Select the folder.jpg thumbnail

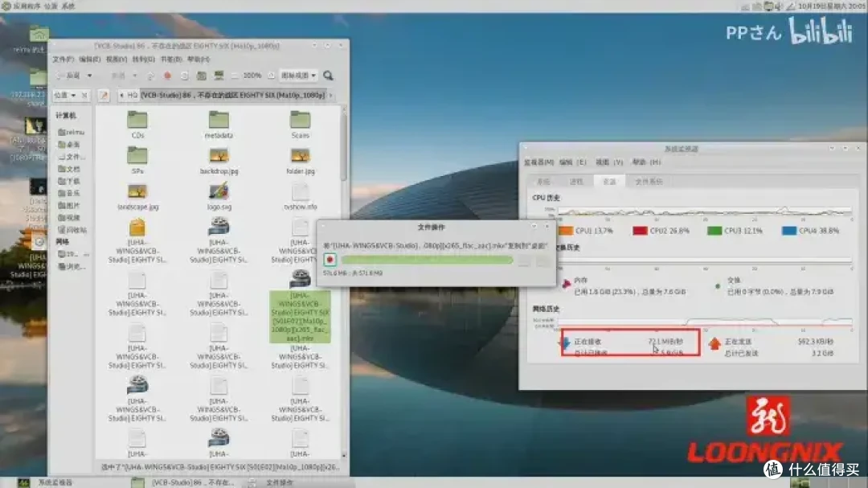coord(300,156)
